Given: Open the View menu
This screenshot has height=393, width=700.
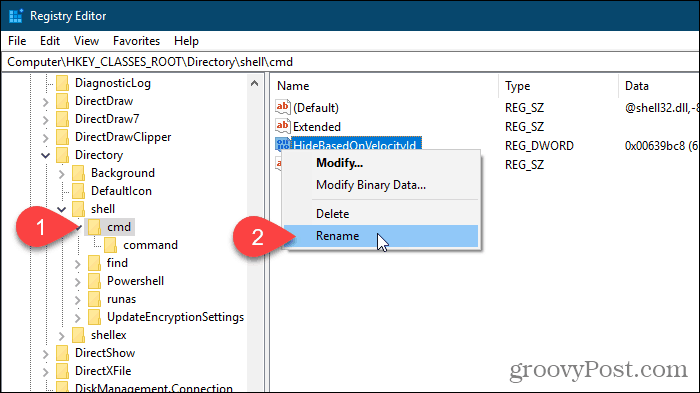Looking at the screenshot, I should coord(86,41).
